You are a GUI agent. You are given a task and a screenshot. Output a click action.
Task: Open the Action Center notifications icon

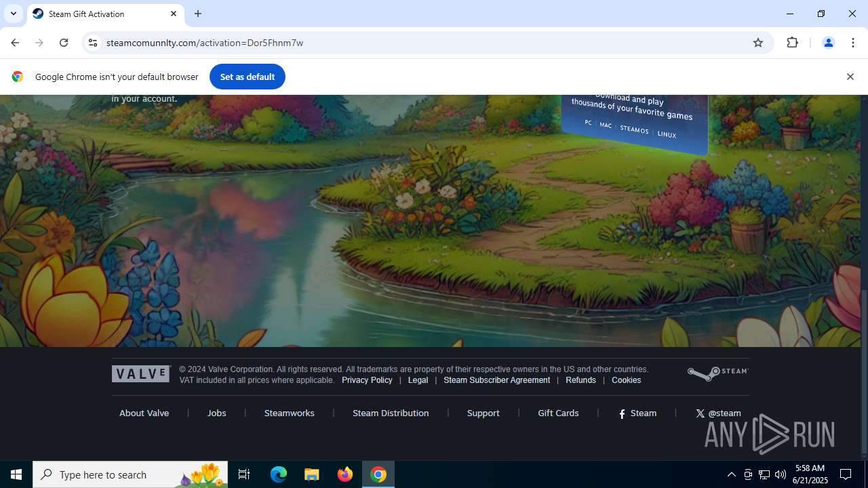pos(846,474)
